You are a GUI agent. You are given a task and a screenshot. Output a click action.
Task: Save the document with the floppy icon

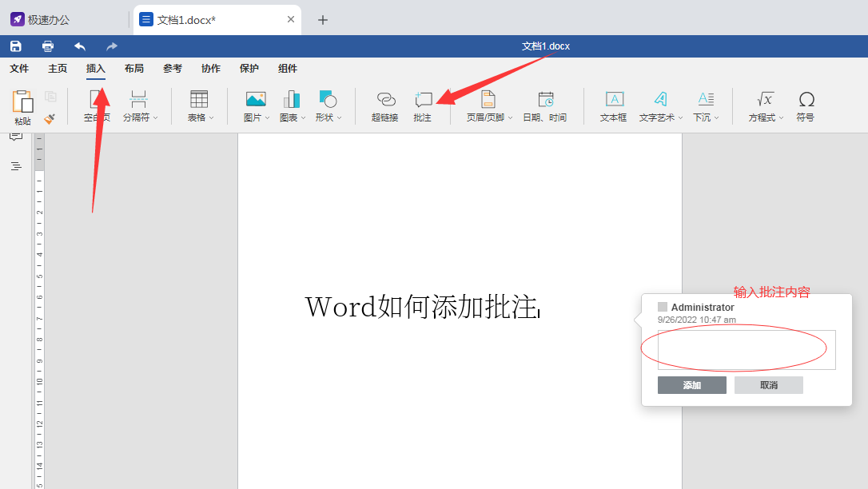(16, 46)
